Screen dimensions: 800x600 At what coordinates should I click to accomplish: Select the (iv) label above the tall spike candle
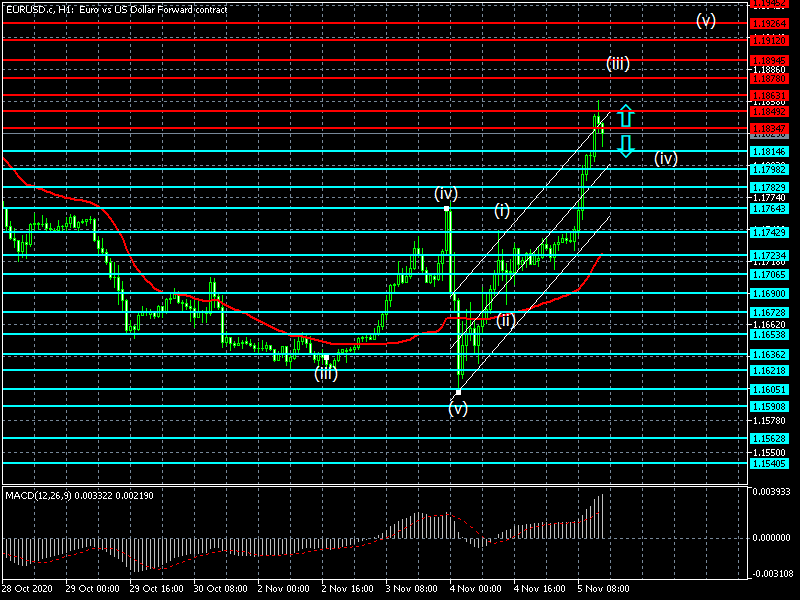click(x=446, y=192)
